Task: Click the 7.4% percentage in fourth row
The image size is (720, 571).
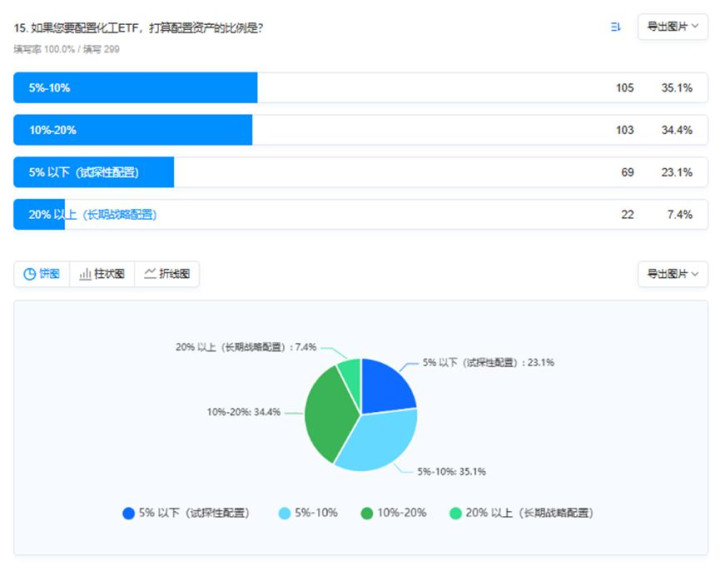Action: [680, 214]
